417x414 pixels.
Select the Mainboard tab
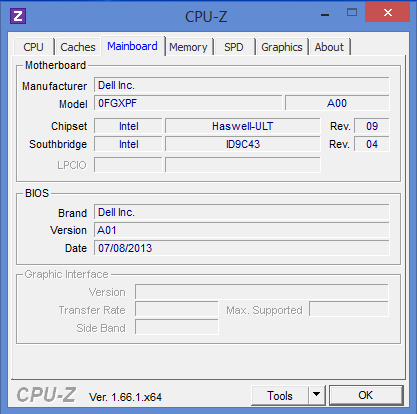tap(132, 46)
